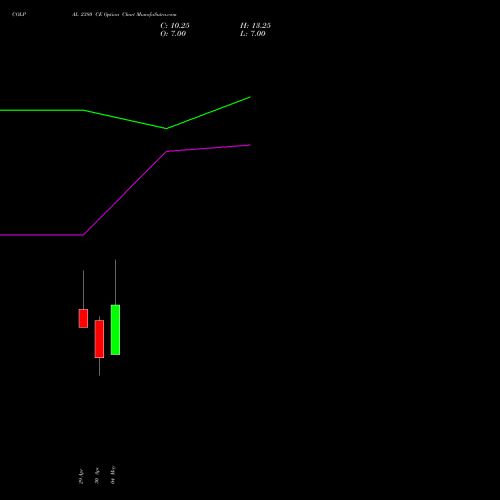
Task: Click the 'C: 10.25' close value
Action: pyautogui.click(x=175, y=26)
